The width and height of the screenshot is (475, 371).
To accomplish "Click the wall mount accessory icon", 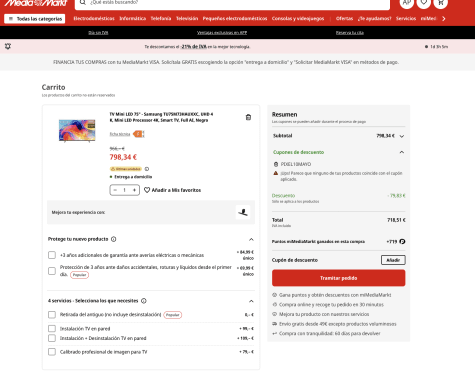I will (243, 212).
